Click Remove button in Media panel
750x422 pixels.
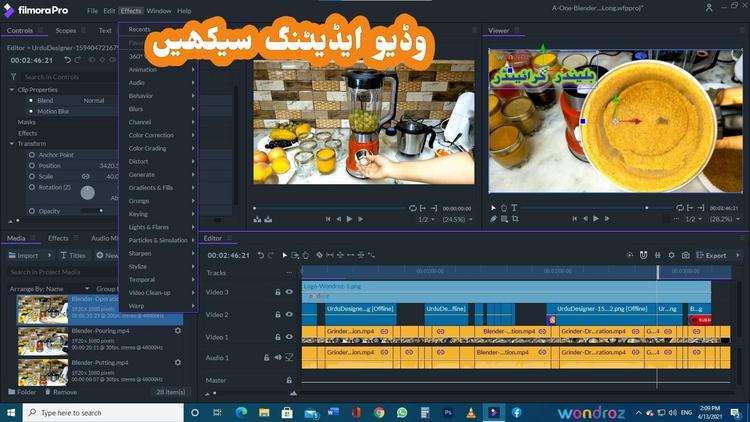(61, 392)
